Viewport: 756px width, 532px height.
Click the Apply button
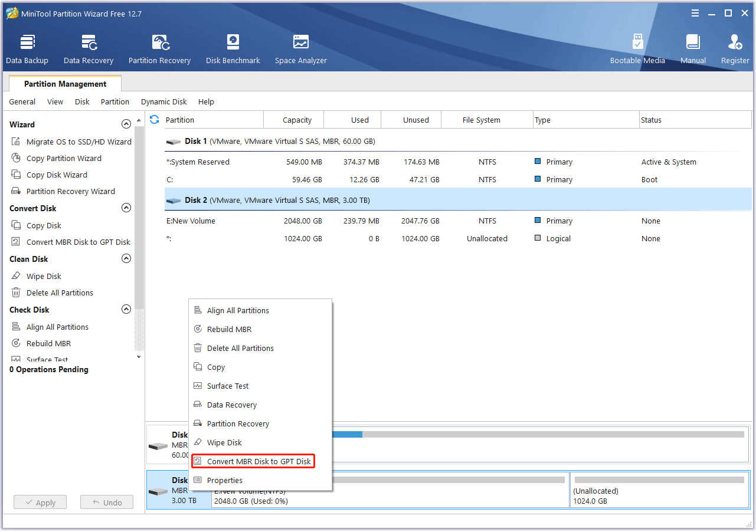pos(40,503)
